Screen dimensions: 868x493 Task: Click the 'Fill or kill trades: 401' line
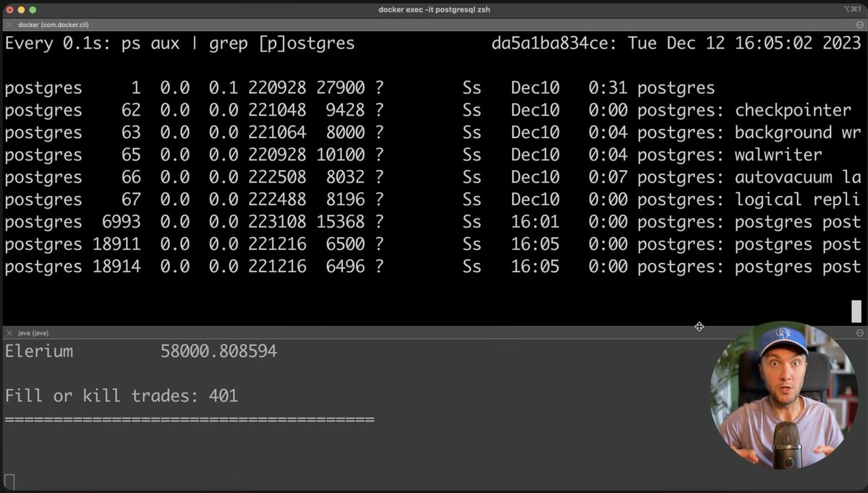[122, 396]
